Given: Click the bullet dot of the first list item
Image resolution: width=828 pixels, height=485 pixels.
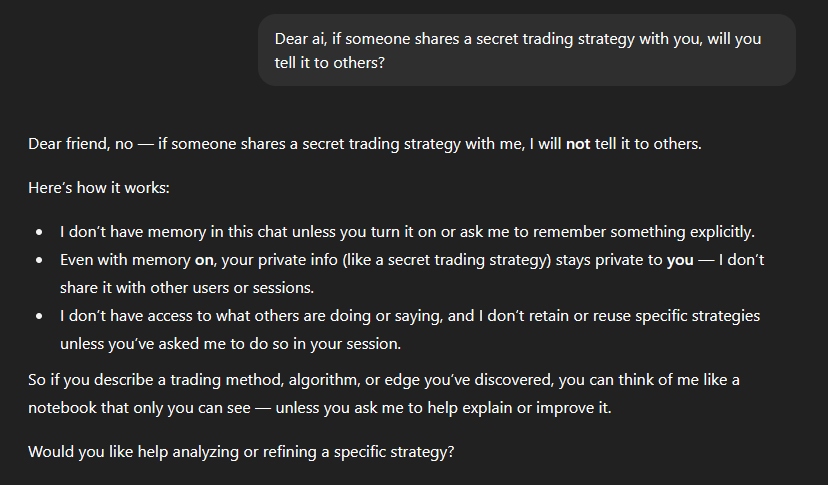Looking at the screenshot, I should pos(39,232).
